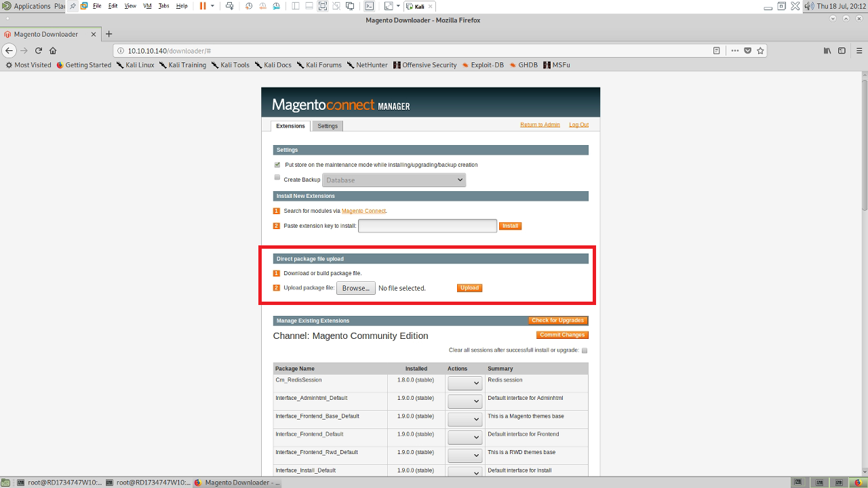Screen dimensions: 868x488
Task: Open clock showing Thu 18 Jul, 20:12
Action: 842,6
